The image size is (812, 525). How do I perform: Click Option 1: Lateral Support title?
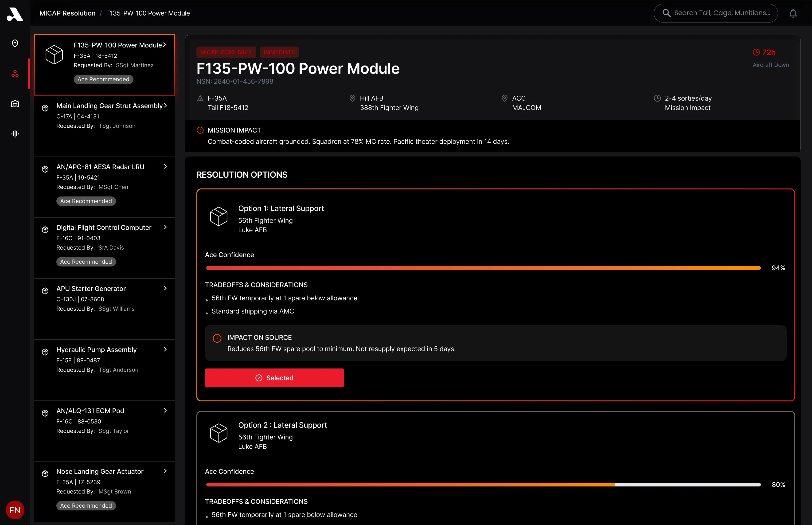[x=281, y=208]
